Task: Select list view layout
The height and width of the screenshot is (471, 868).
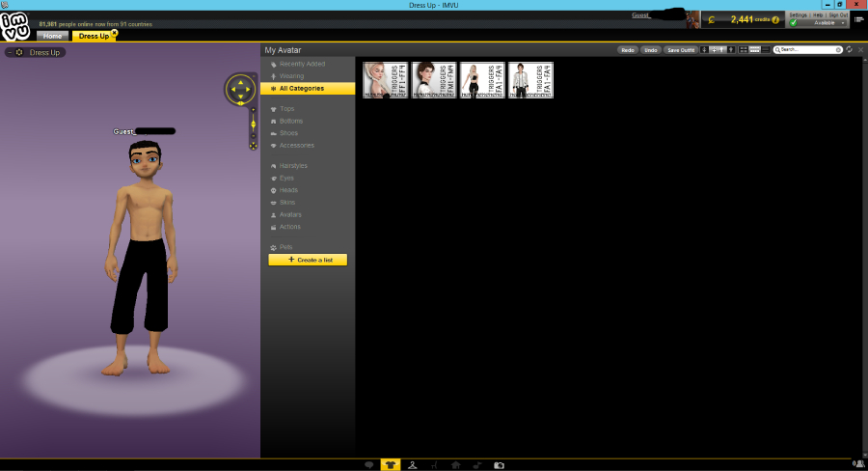Action: click(x=766, y=50)
